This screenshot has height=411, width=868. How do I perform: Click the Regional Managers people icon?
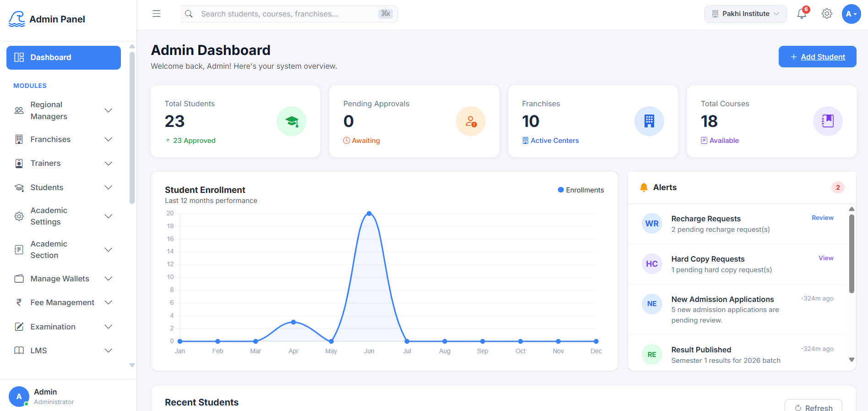point(19,110)
